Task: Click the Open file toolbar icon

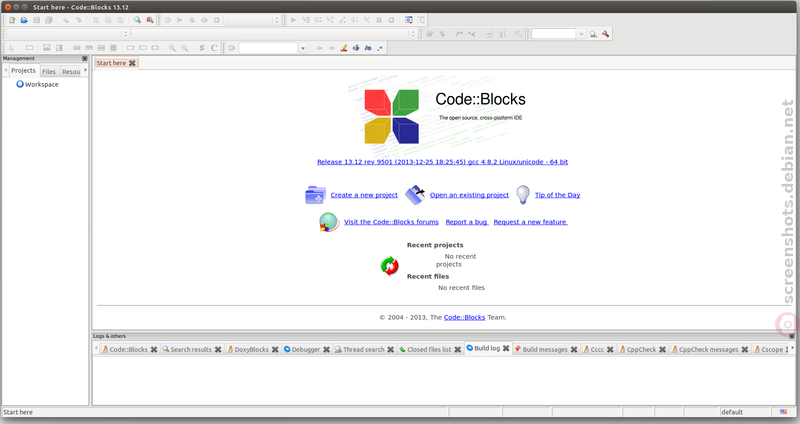Action: [x=24, y=20]
